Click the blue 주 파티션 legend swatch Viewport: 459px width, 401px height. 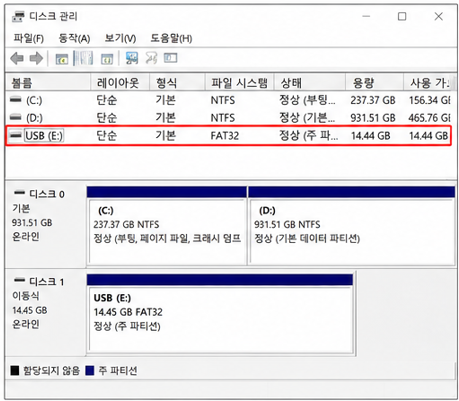(x=90, y=370)
